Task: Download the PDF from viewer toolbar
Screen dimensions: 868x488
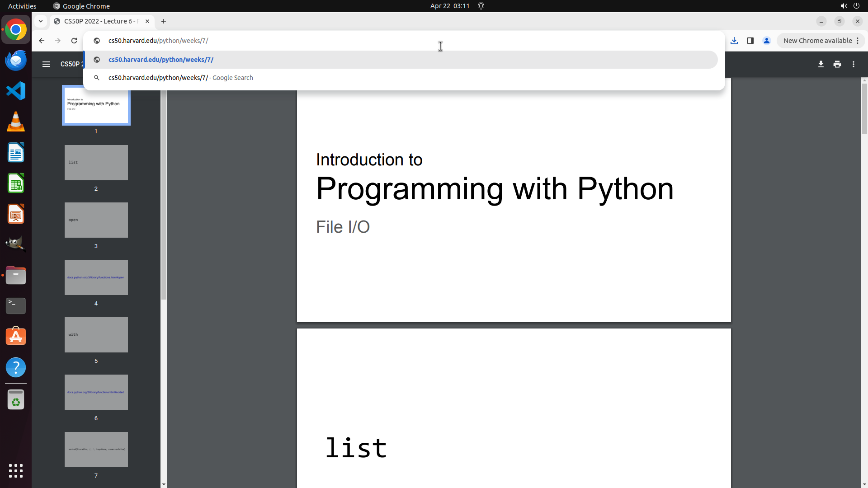Action: [821, 64]
